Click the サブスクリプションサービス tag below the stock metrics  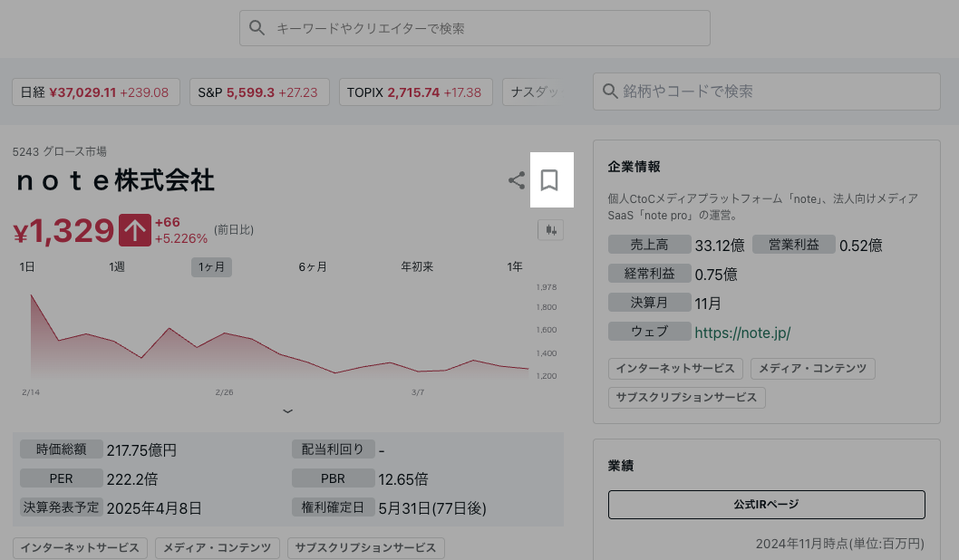pos(365,548)
